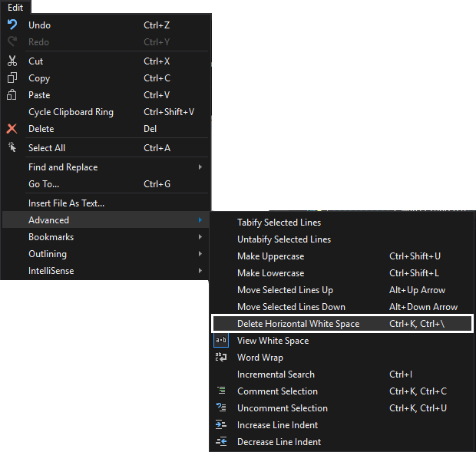Toggle Word Wrap option

pos(259,358)
